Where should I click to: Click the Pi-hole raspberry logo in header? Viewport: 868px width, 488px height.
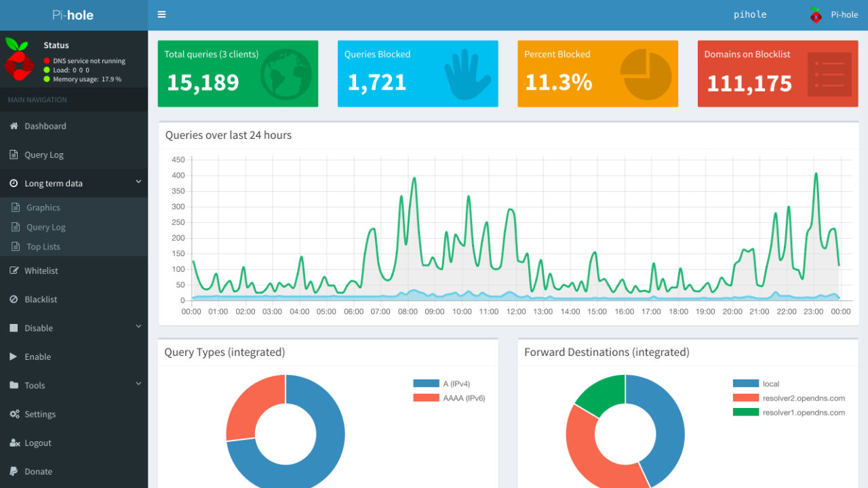coord(816,14)
